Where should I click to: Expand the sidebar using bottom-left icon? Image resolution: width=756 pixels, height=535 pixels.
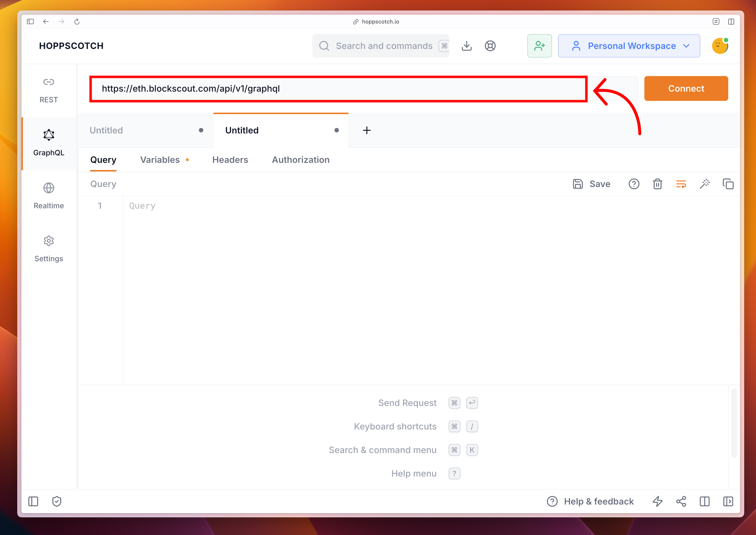33,501
